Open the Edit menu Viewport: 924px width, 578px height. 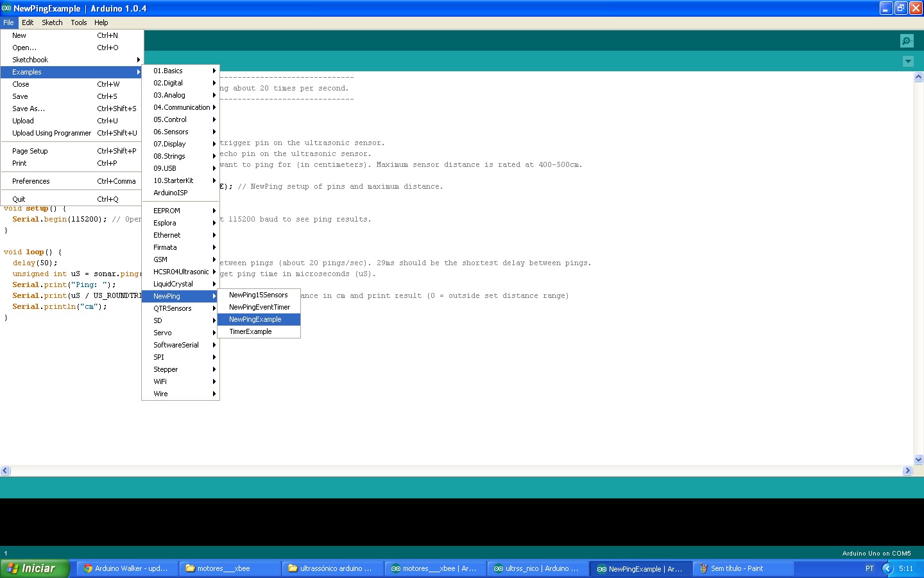click(28, 22)
